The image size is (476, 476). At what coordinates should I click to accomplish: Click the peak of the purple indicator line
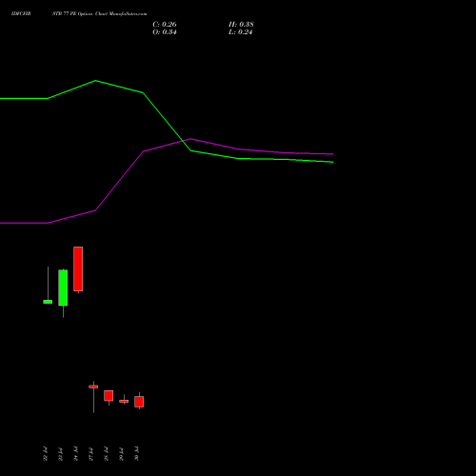tap(190, 139)
